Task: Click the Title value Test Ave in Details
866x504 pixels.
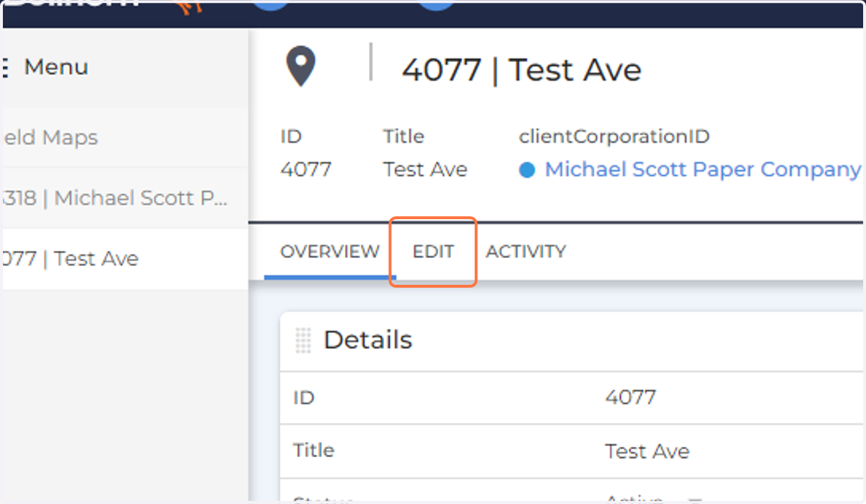Action: point(647,451)
